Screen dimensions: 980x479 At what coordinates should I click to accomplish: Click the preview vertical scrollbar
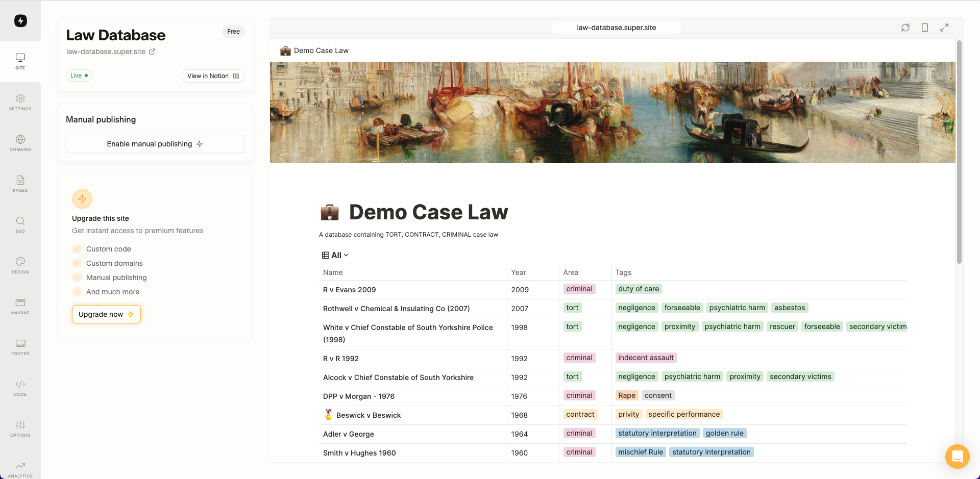click(x=959, y=152)
